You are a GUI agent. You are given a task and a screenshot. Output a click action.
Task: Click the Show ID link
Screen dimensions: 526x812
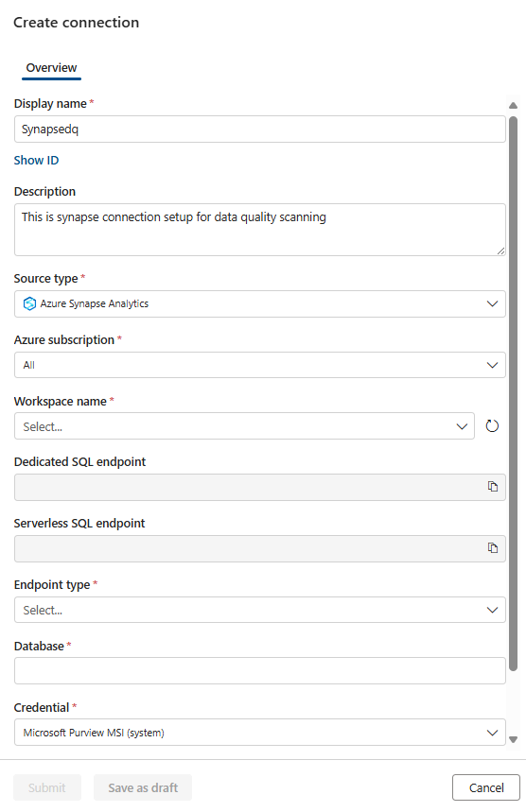36,161
